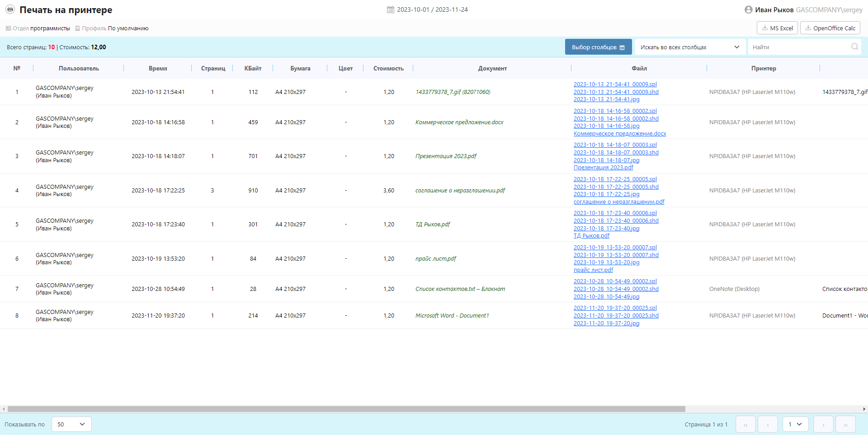Click the magnifier icon in the search field

[854, 47]
